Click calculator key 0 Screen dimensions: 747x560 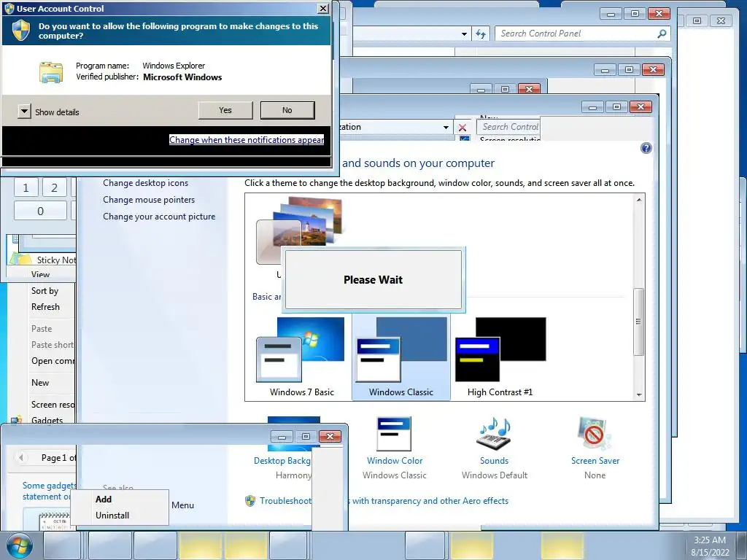point(41,211)
